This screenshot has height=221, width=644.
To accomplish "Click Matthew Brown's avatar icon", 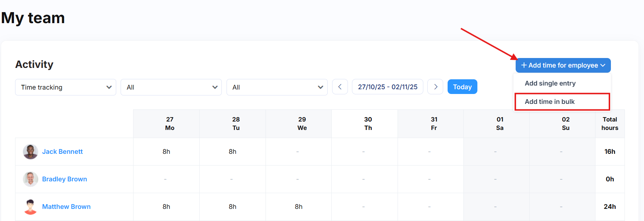I will [31, 207].
